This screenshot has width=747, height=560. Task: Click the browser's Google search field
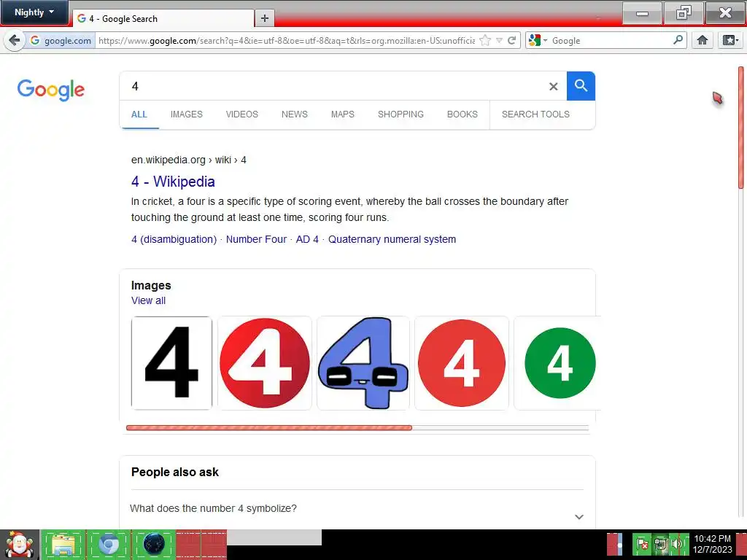(x=610, y=41)
